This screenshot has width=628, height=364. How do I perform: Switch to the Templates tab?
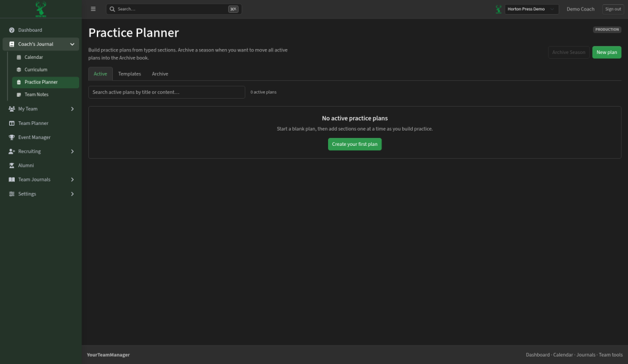tap(129, 74)
